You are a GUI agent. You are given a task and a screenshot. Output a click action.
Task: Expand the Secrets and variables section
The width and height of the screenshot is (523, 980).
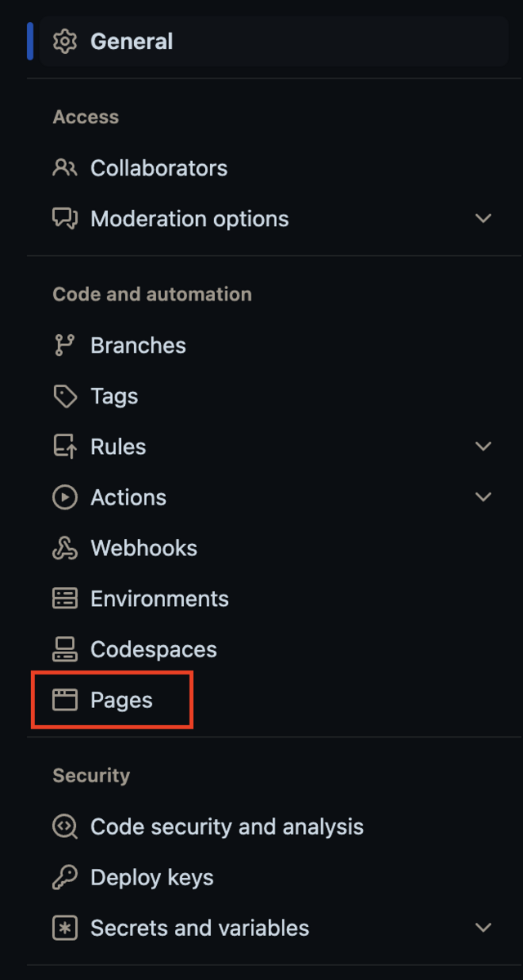tap(483, 928)
